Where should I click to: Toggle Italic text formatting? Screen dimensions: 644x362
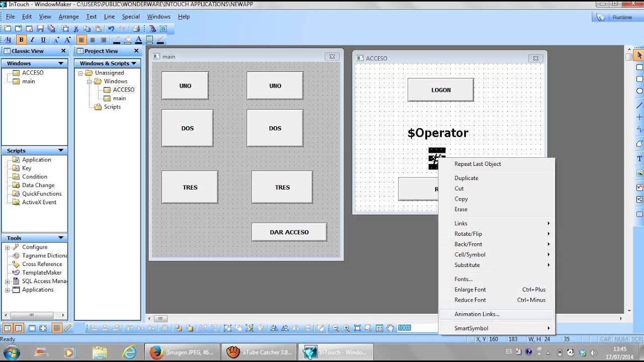pyautogui.click(x=32, y=40)
